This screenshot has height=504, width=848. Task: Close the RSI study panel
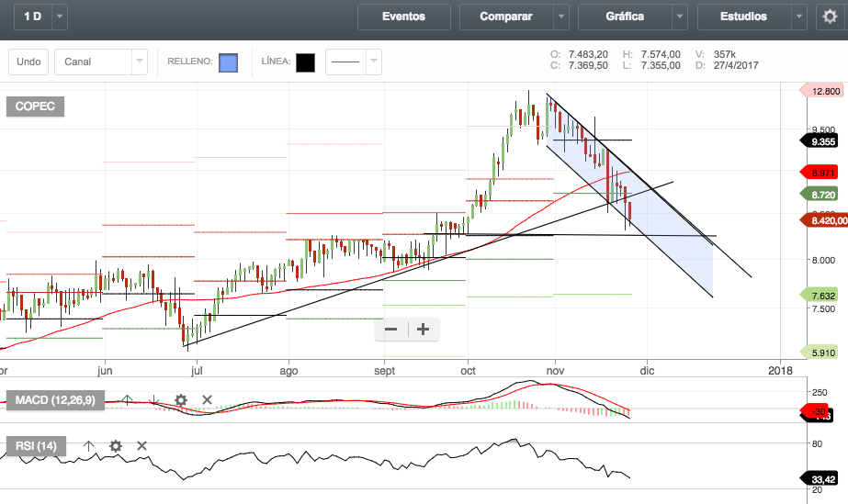(141, 446)
